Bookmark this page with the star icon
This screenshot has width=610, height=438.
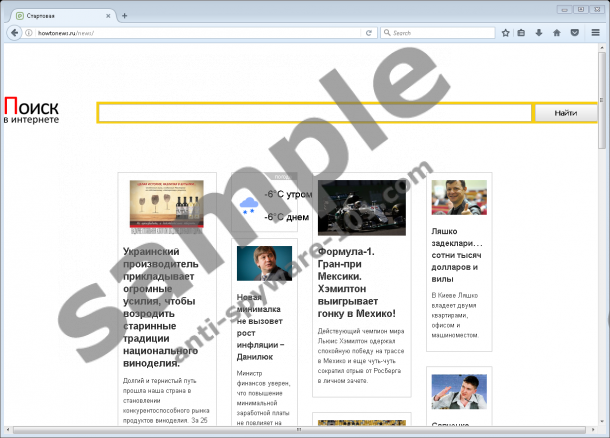click(506, 32)
